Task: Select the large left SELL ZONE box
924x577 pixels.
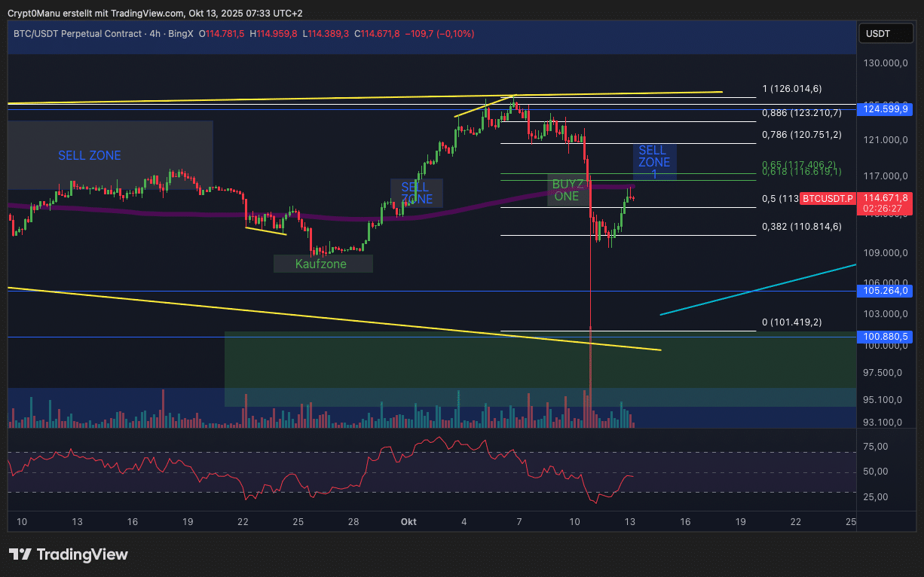Action: pyautogui.click(x=110, y=155)
